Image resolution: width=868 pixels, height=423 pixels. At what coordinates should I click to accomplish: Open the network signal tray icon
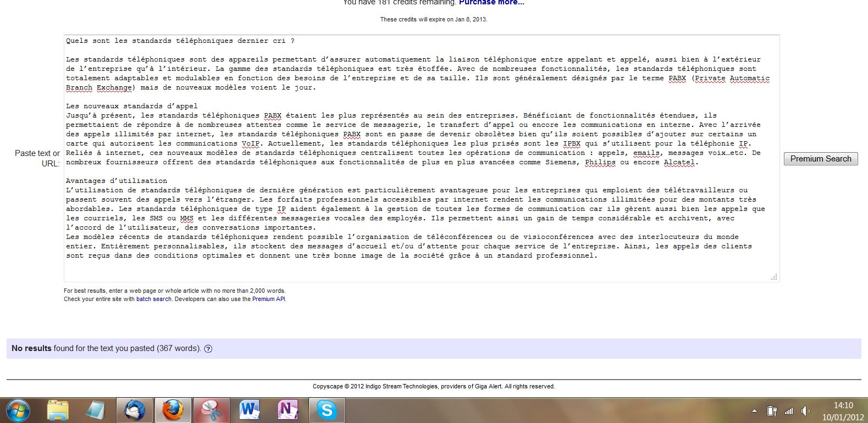coord(789,411)
